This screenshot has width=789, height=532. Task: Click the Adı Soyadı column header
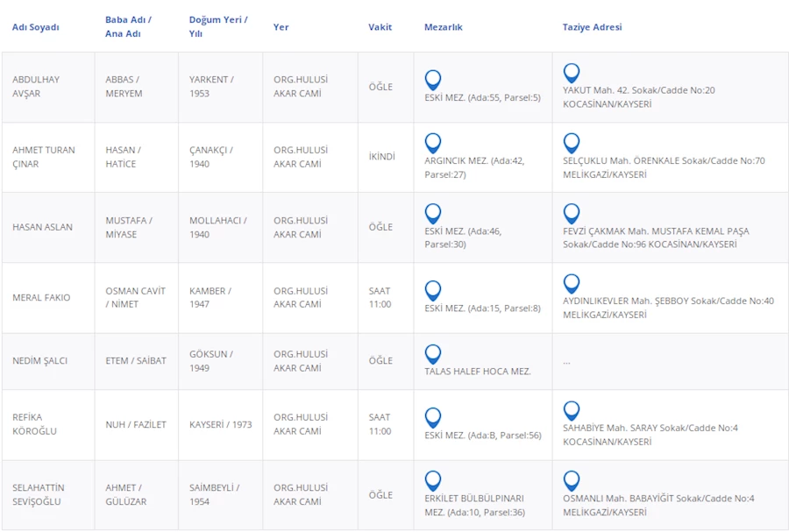[x=36, y=27]
